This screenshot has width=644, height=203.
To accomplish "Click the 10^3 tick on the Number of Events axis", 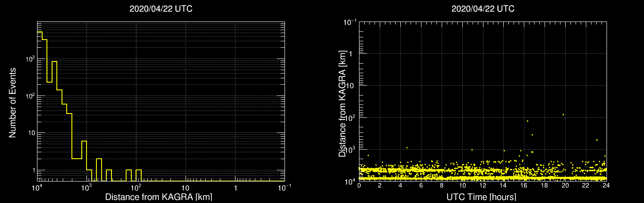I will click(x=30, y=59).
